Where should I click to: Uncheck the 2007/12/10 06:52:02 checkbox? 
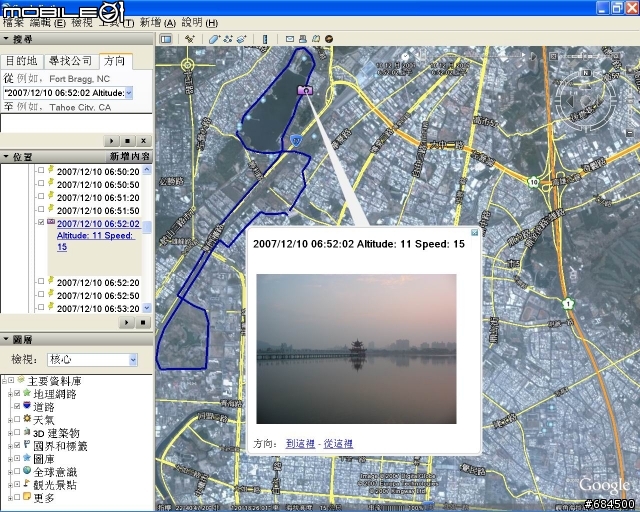tap(41, 223)
